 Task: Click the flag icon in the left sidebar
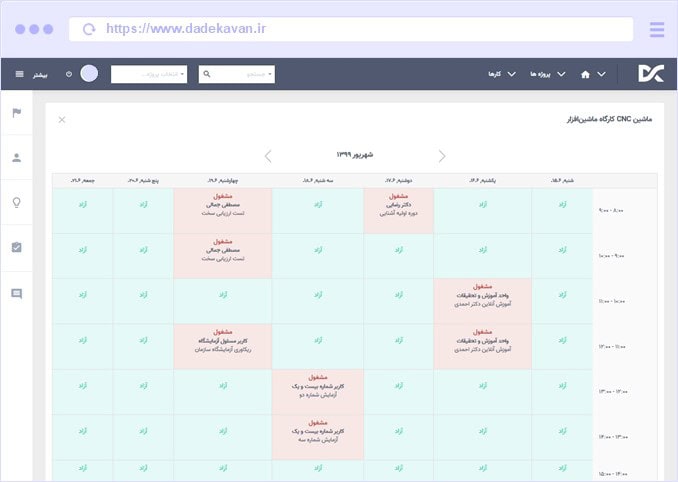coord(16,112)
